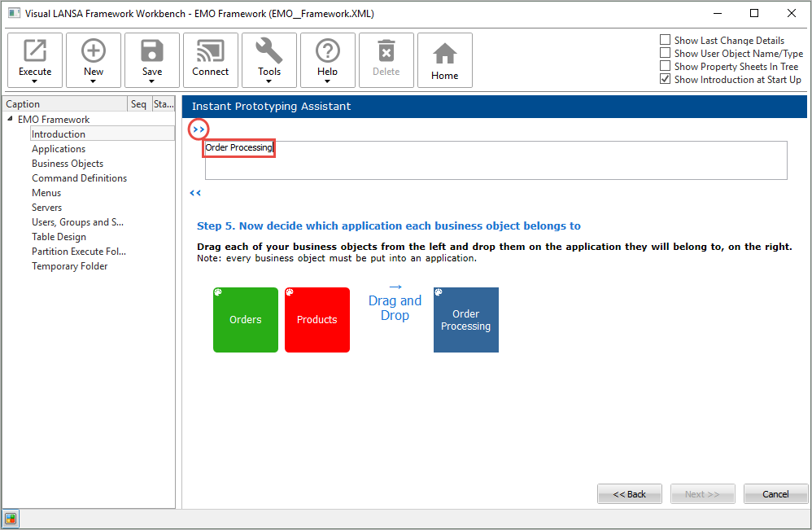812x530 pixels.
Task: Click the Save disk icon
Action: (151, 50)
